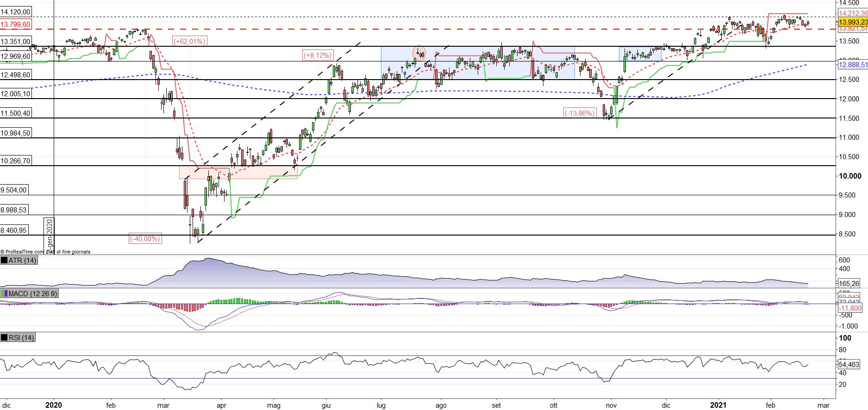Click the (-13,86%) percentage annotation
The height and width of the screenshot is (410, 868).
[579, 113]
